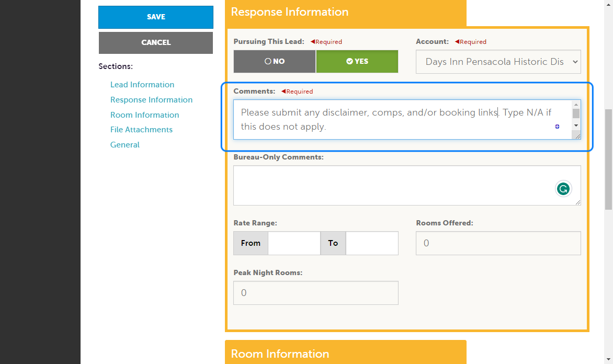Click the small purple plus icon in Comments box
Screen dimensions: 613x364
click(557, 126)
